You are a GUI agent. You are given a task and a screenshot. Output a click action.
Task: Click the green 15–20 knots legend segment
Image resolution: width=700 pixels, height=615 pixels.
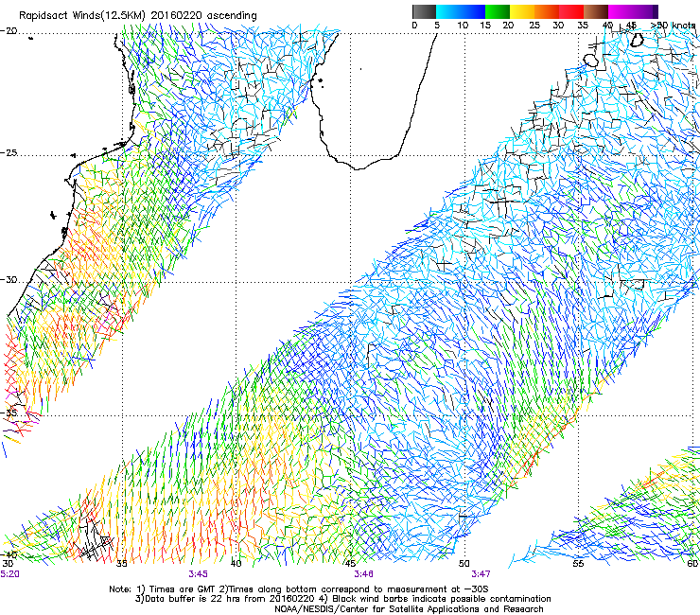(x=498, y=11)
